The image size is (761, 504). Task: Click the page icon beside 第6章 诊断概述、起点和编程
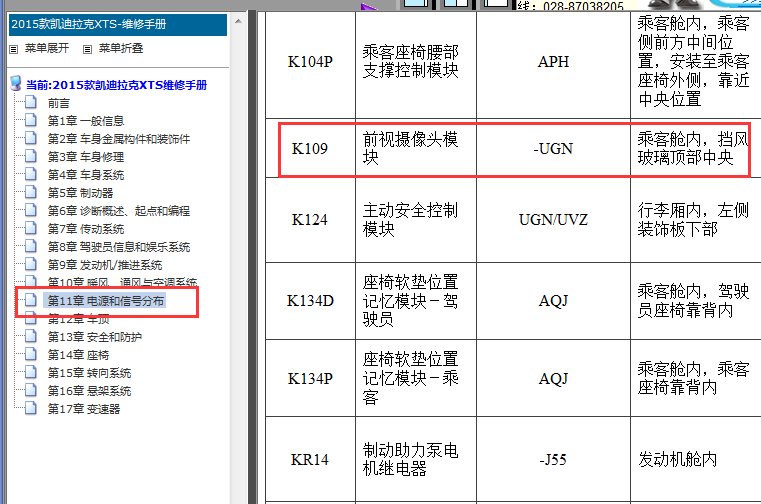(x=31, y=210)
